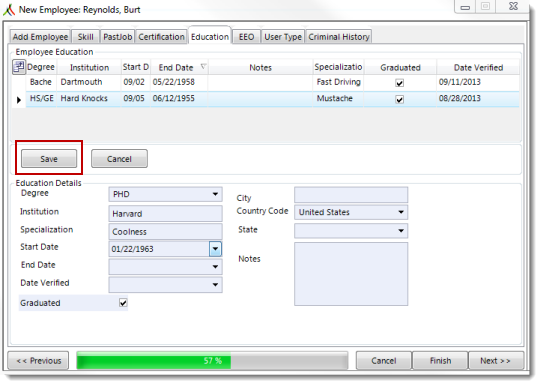Click the Start D column header
This screenshot has width=541, height=386.
136,67
